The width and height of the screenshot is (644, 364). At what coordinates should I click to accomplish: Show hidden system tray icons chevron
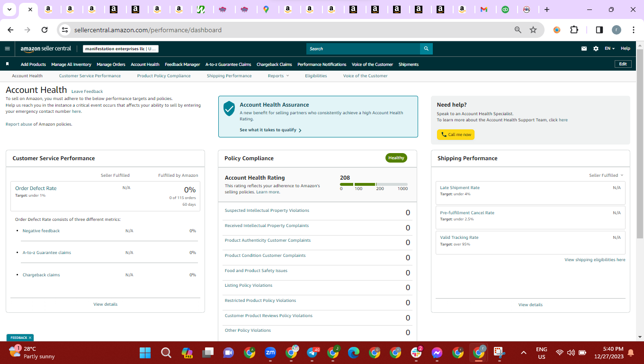click(523, 353)
